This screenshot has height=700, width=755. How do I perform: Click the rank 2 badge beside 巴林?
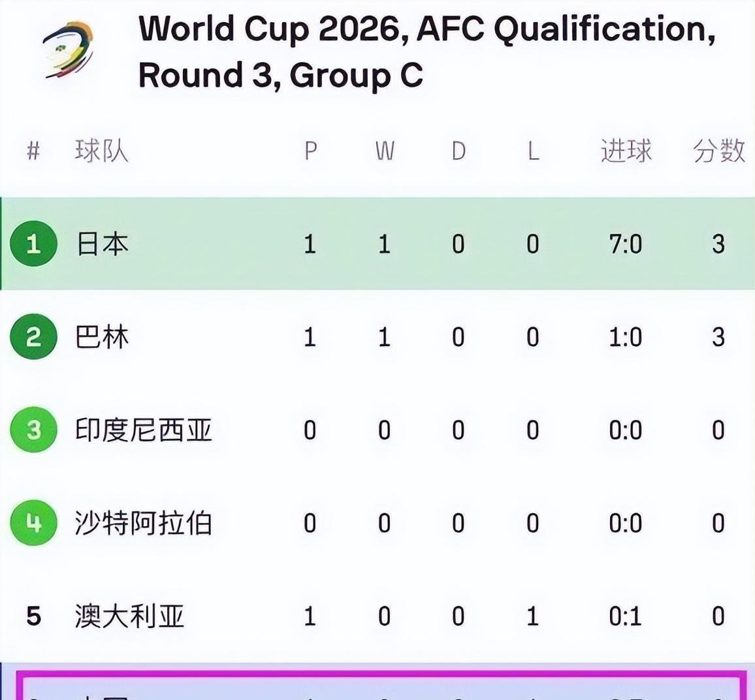(x=33, y=338)
